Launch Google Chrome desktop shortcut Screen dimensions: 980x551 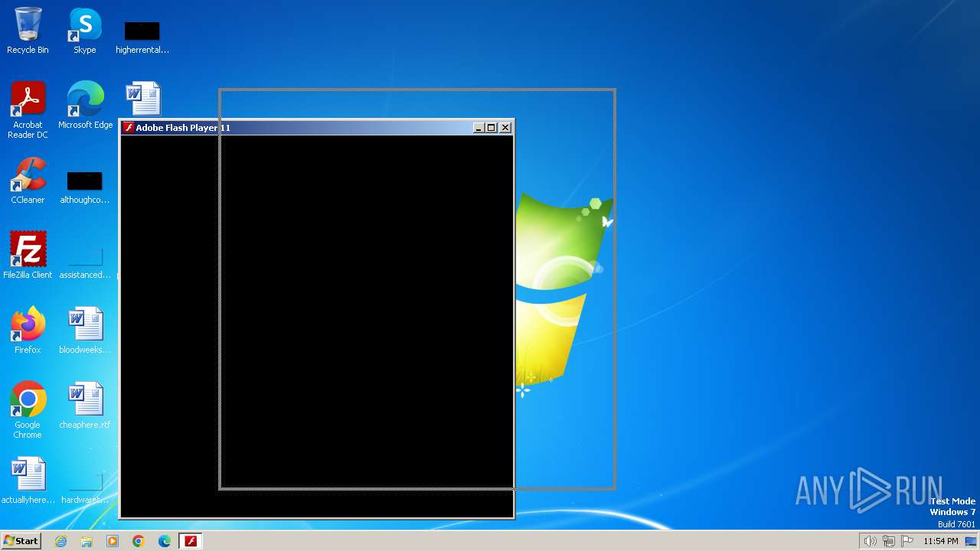pyautogui.click(x=28, y=410)
